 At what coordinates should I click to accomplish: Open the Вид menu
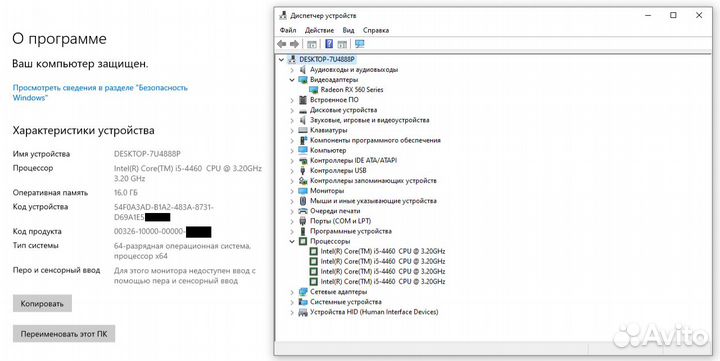click(348, 30)
